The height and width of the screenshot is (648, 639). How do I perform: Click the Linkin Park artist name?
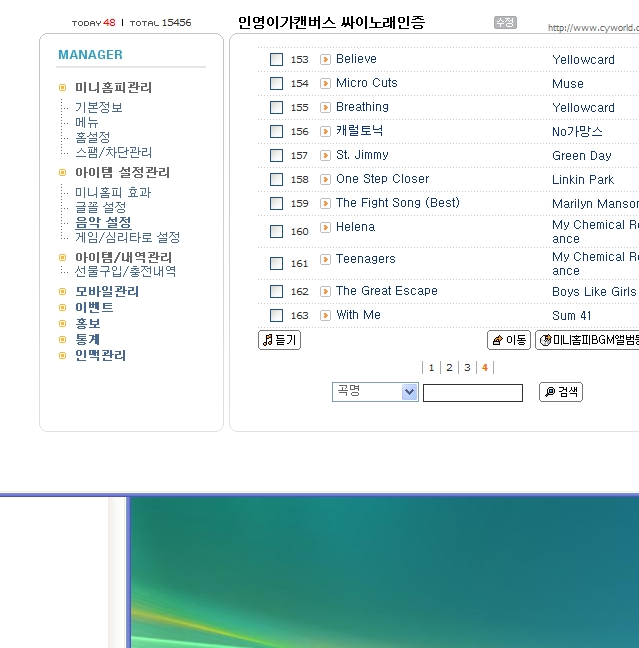click(x=583, y=180)
